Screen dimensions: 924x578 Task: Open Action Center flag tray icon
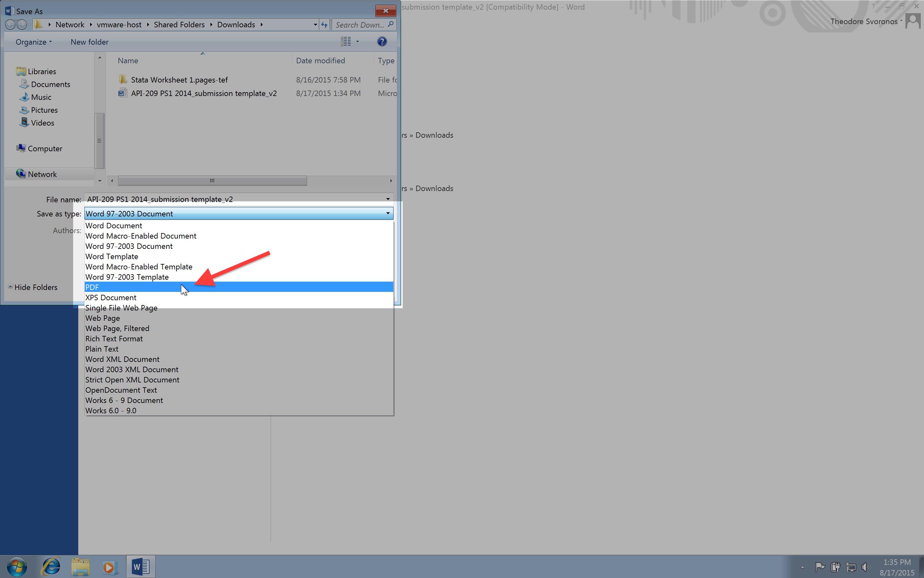point(819,567)
